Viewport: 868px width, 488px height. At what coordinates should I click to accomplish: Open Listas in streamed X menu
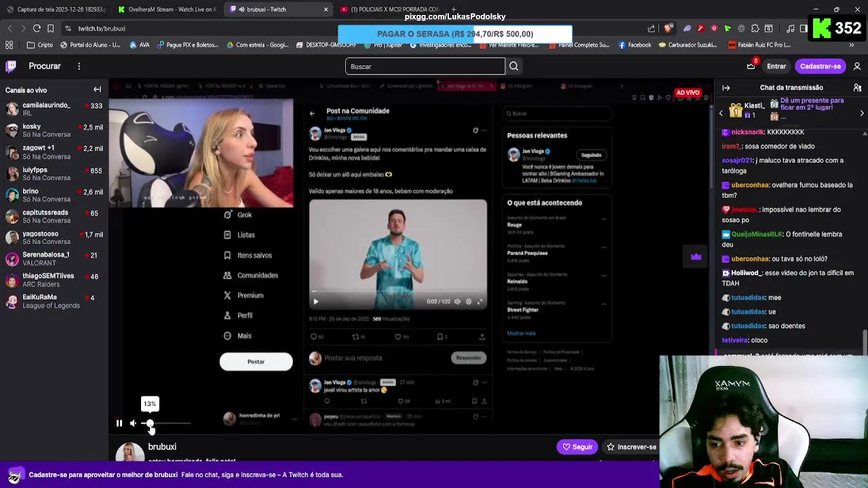click(x=239, y=235)
